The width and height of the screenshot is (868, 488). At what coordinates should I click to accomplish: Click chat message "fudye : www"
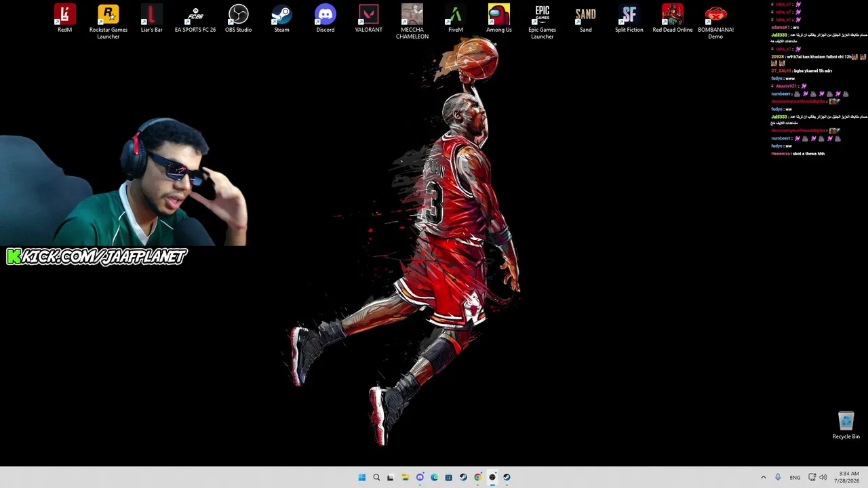tap(783, 79)
